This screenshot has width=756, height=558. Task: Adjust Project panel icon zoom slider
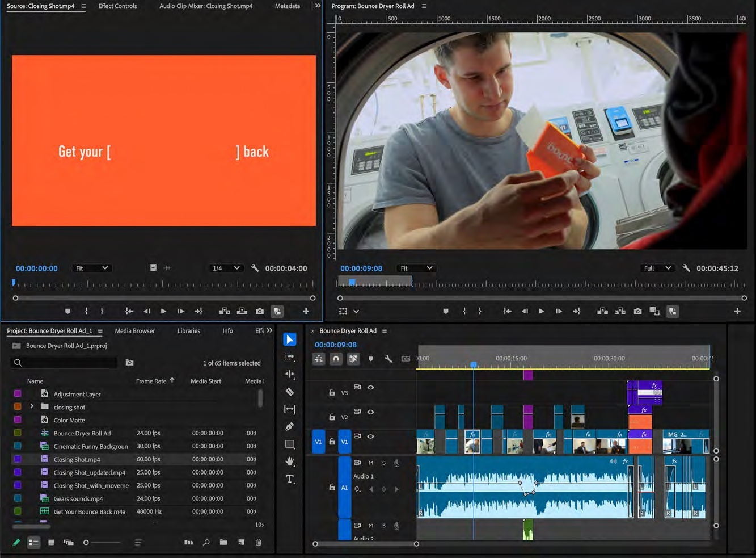[x=103, y=543]
